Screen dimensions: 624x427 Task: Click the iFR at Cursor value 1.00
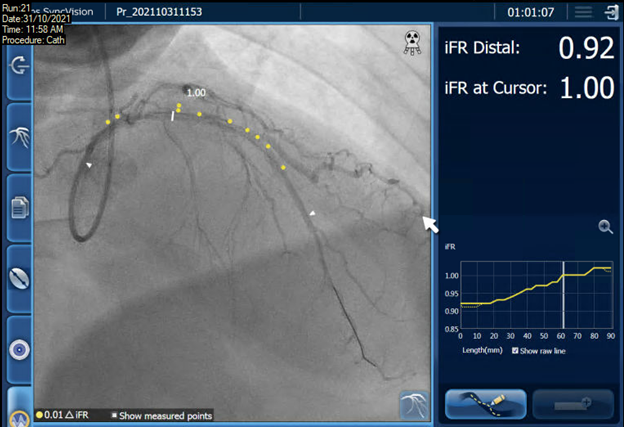click(x=587, y=88)
